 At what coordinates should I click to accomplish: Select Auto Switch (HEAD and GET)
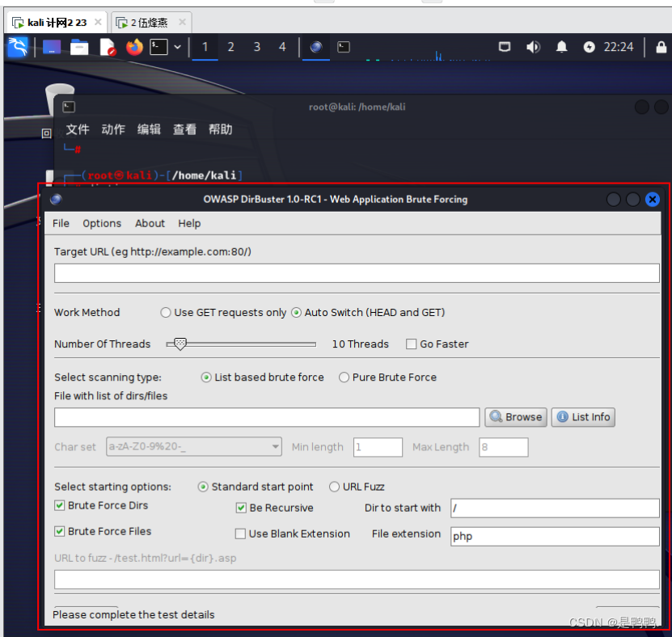(x=368, y=313)
